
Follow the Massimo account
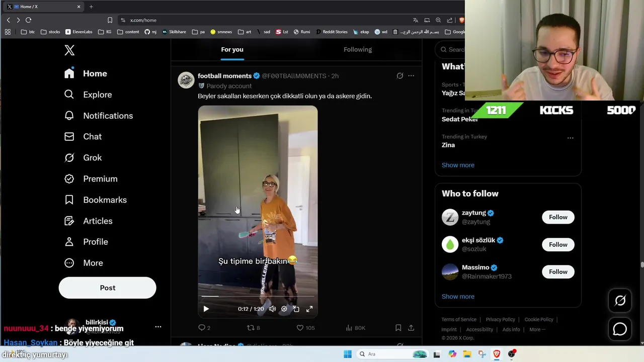(x=558, y=271)
